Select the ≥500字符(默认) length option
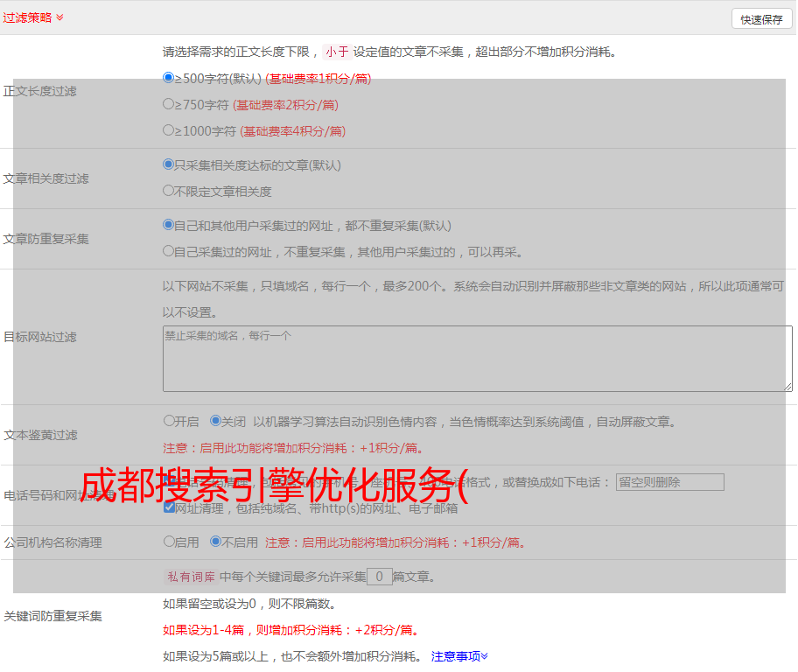This screenshot has width=798, height=672. 169,77
